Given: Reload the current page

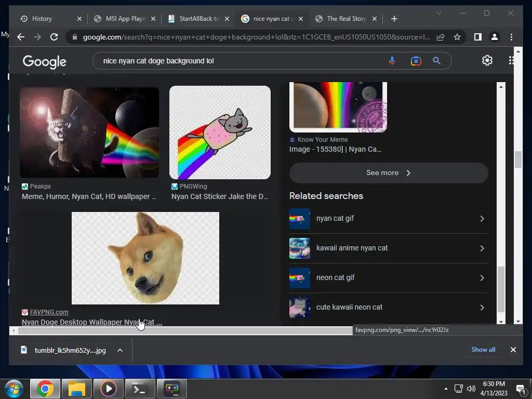Looking at the screenshot, I should click(54, 37).
